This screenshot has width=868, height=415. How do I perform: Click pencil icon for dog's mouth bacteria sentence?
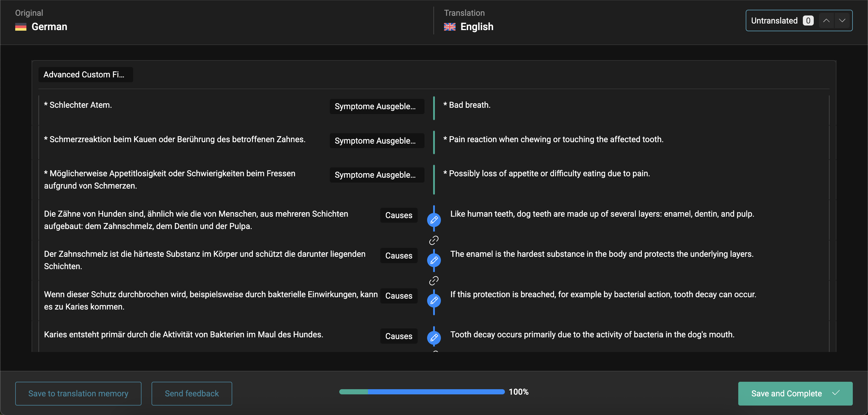[x=434, y=337]
